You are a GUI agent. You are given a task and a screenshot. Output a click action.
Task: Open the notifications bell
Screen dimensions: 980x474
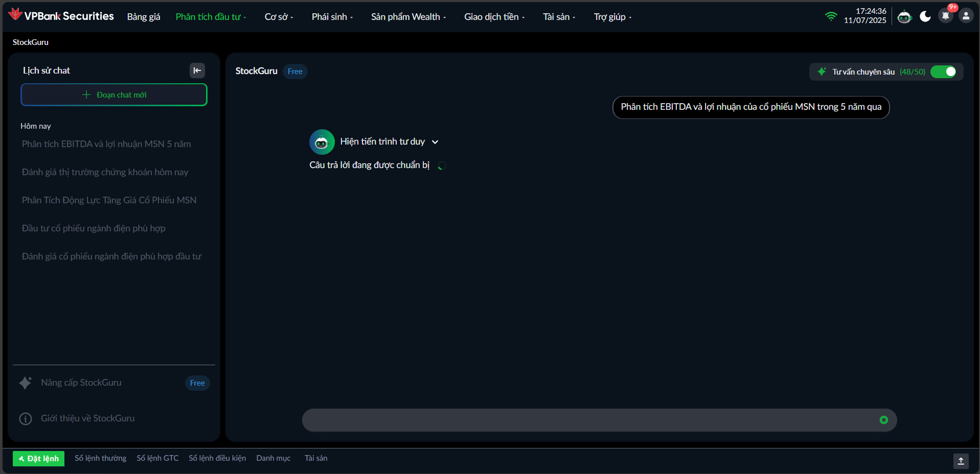pos(945,16)
